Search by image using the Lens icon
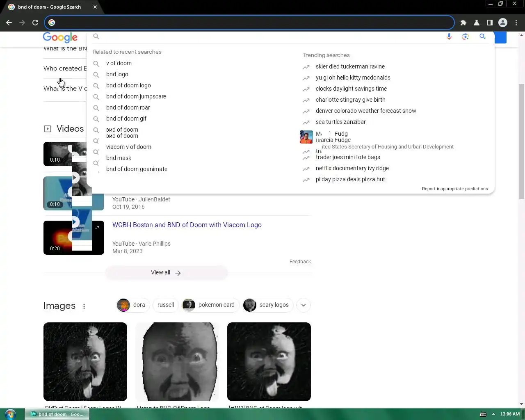This screenshot has width=525, height=420. tap(466, 37)
